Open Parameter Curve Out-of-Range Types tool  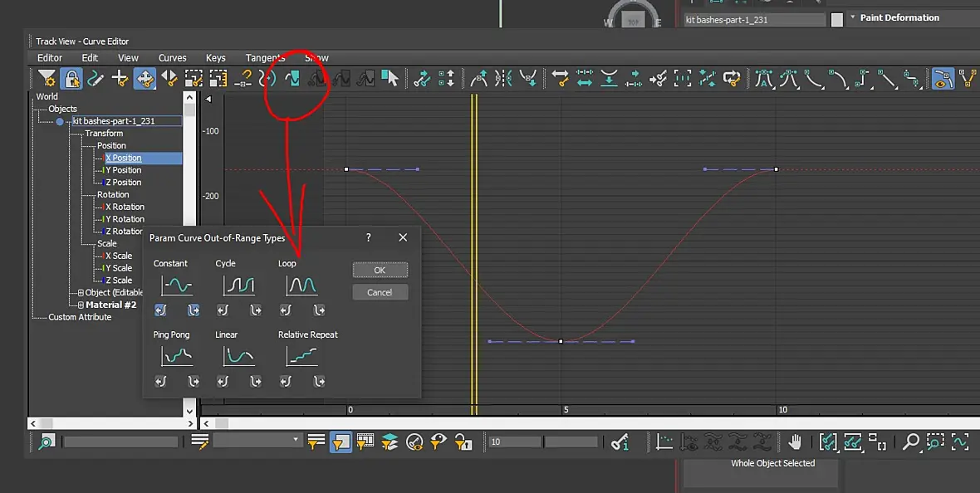click(x=292, y=79)
